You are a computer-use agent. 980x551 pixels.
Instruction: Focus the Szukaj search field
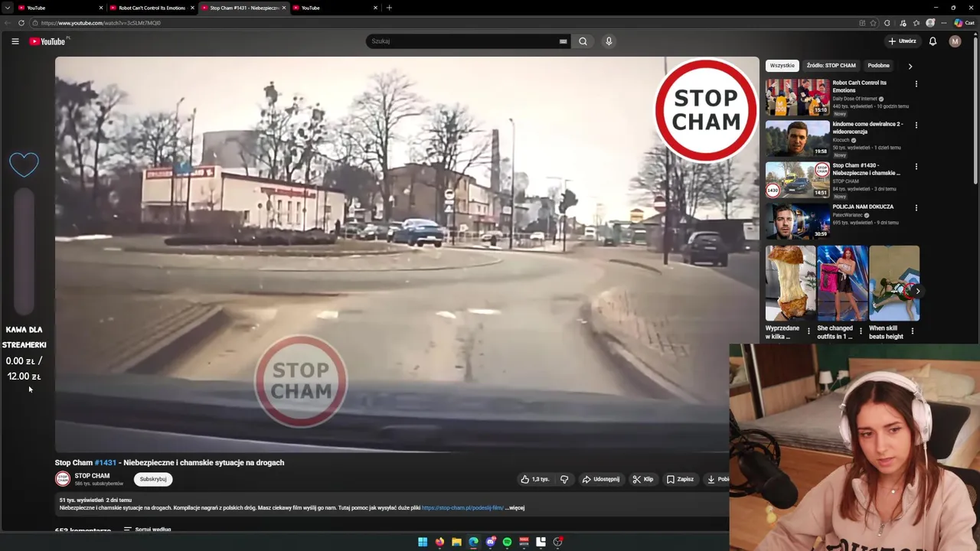463,41
